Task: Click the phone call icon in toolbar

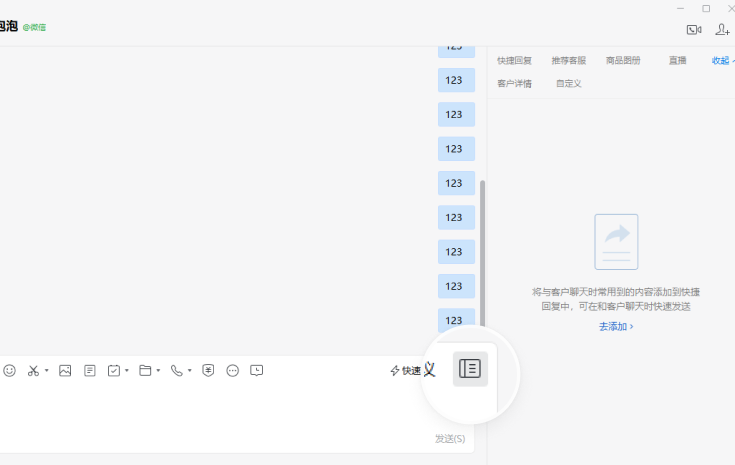Action: tap(176, 371)
